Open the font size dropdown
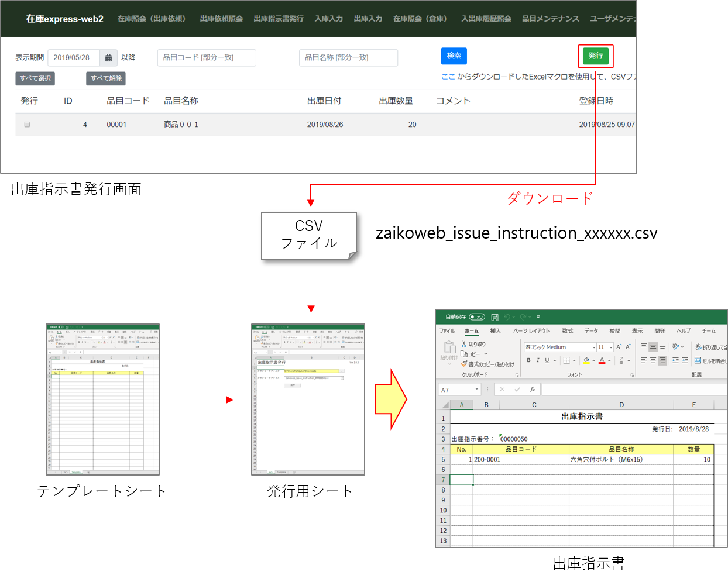 point(610,347)
